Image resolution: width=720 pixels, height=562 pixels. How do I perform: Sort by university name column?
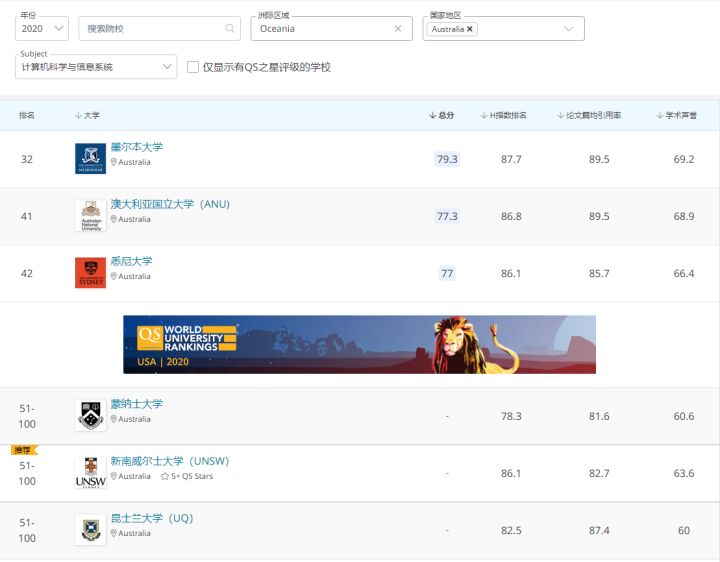coord(87,115)
